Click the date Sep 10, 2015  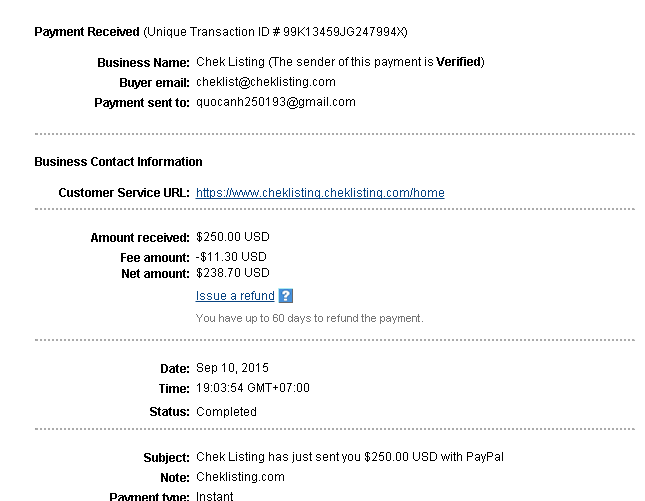(x=232, y=368)
